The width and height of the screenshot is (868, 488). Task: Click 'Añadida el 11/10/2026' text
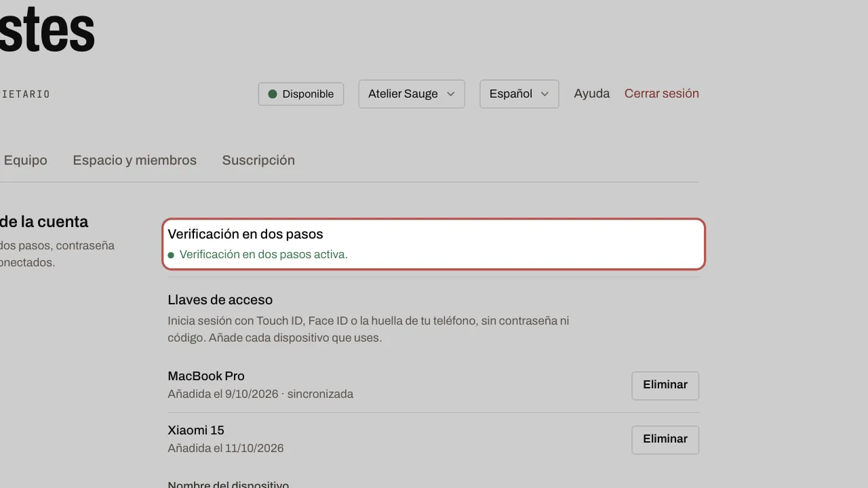point(226,448)
